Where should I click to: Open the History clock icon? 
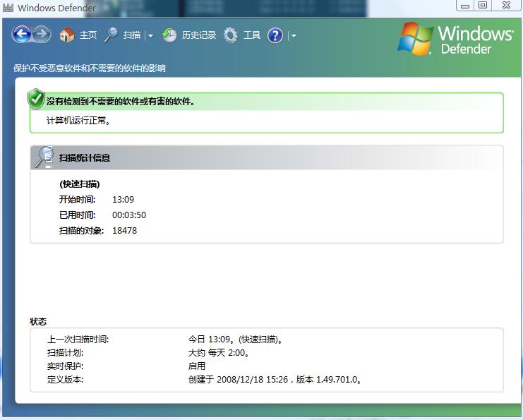click(169, 35)
